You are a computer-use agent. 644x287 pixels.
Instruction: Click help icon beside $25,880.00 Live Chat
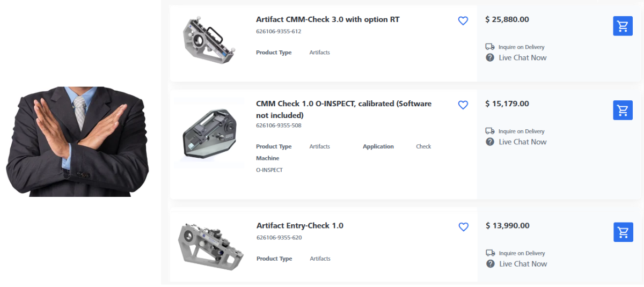[490, 57]
